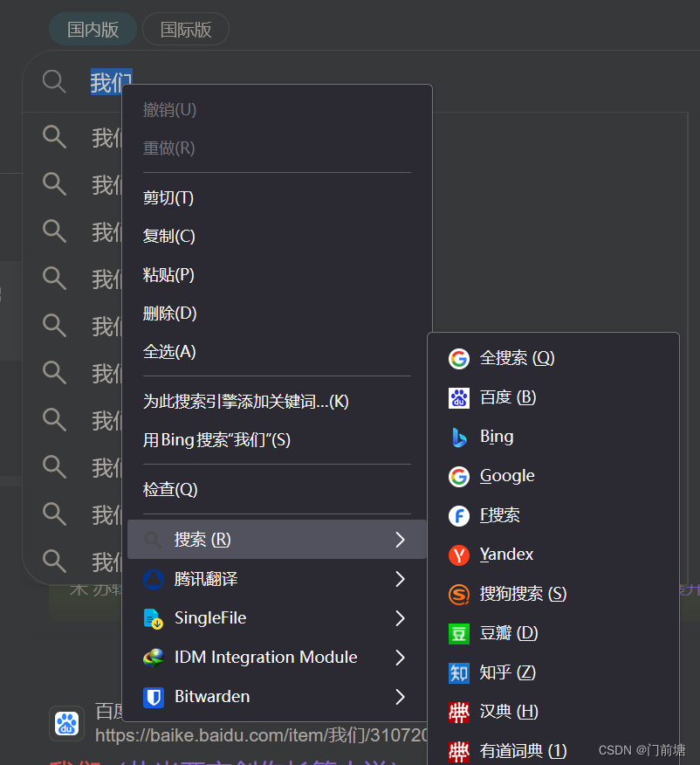
Task: Click the IDM Integration Module globe icon
Action: (154, 658)
